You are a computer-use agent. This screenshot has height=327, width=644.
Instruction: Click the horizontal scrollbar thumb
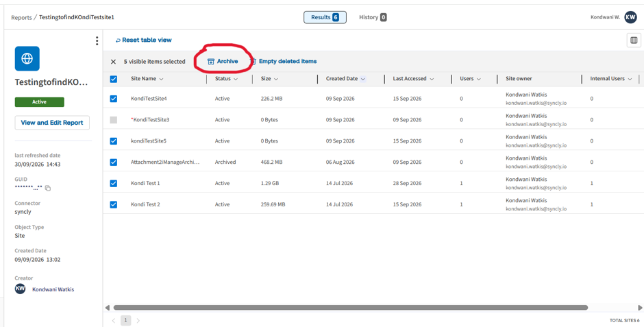coord(350,307)
